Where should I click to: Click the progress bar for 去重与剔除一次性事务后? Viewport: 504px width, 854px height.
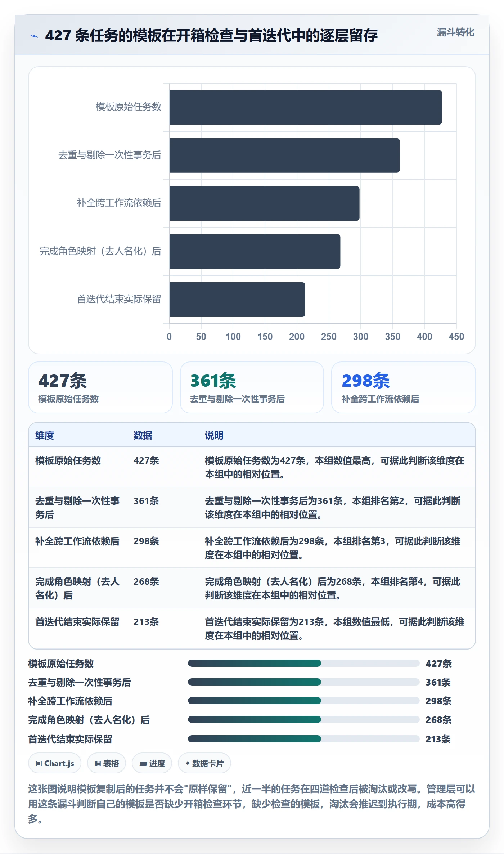pos(304,682)
